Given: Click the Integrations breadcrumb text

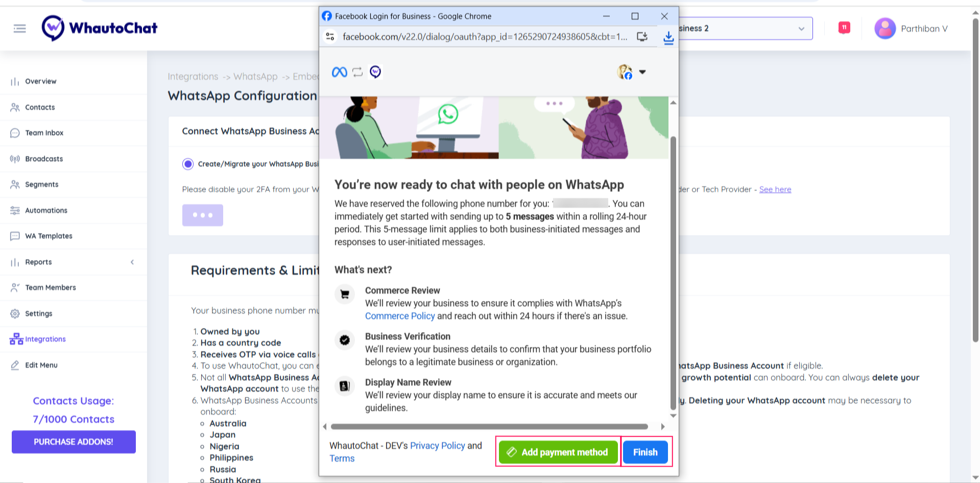Looking at the screenshot, I should click(x=193, y=77).
